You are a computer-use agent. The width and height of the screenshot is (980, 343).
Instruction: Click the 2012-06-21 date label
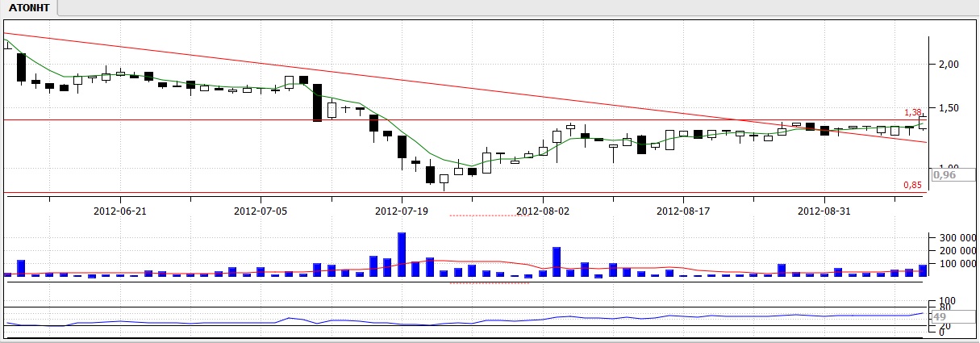click(x=119, y=211)
